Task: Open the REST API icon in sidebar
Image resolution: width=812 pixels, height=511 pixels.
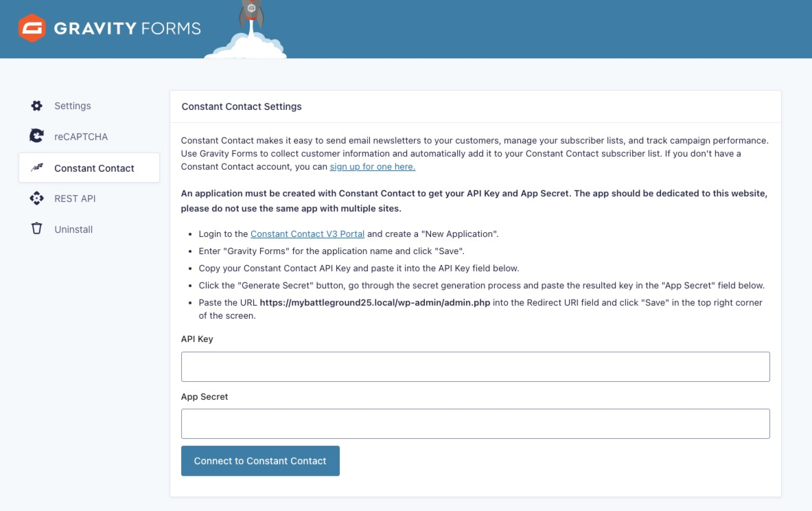Action: coord(36,198)
